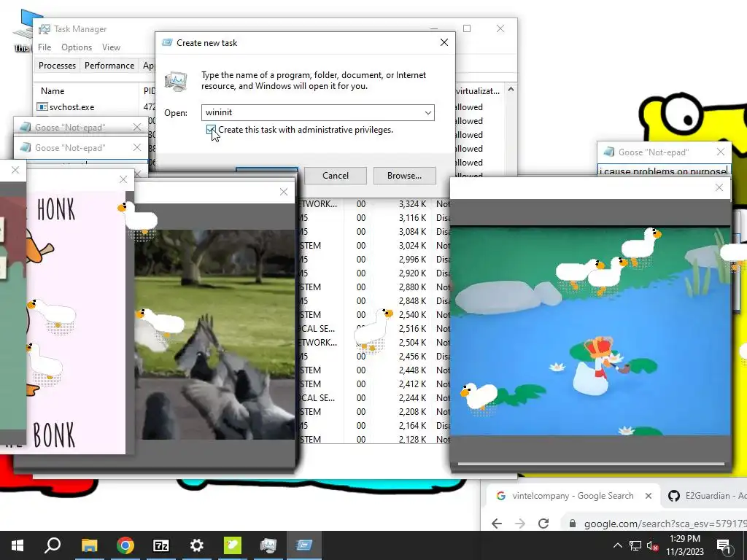Close the right Goose Not-epad window
This screenshot has height=560, width=747.
(x=721, y=152)
